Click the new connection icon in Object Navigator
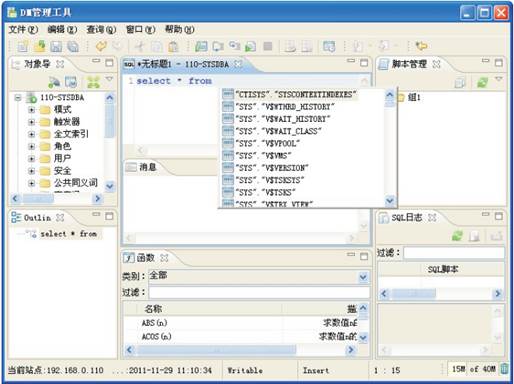 [54, 82]
